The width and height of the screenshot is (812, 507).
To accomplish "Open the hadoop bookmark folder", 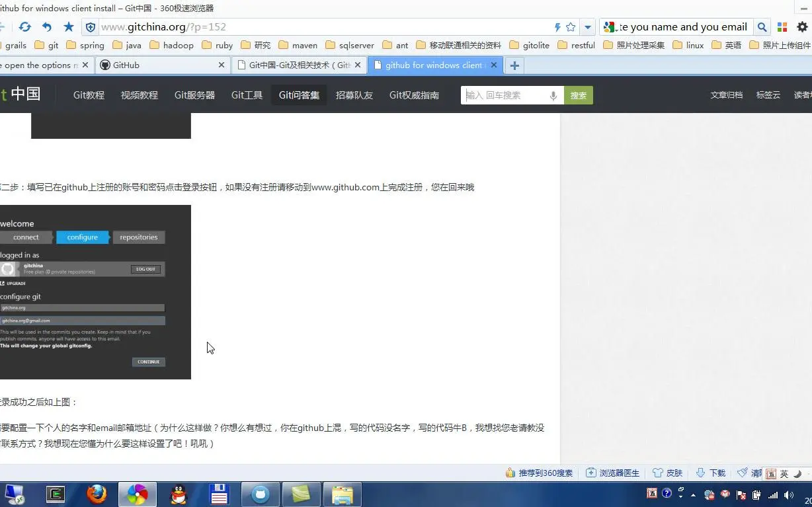I will (172, 46).
